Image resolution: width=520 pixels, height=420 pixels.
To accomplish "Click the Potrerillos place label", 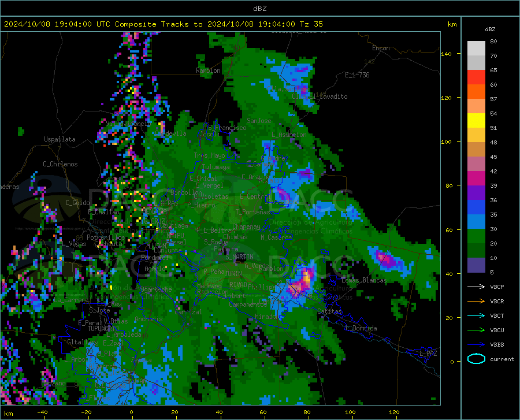I will [x=106, y=237].
